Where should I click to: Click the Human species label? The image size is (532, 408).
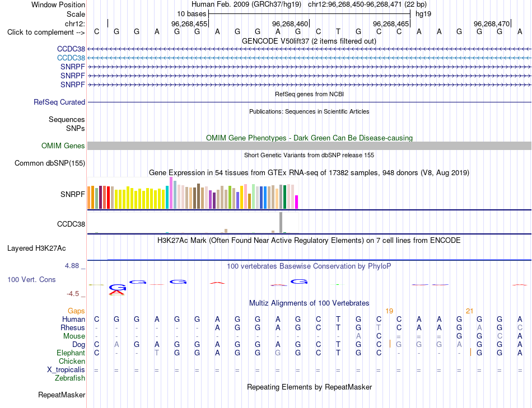tap(73, 320)
